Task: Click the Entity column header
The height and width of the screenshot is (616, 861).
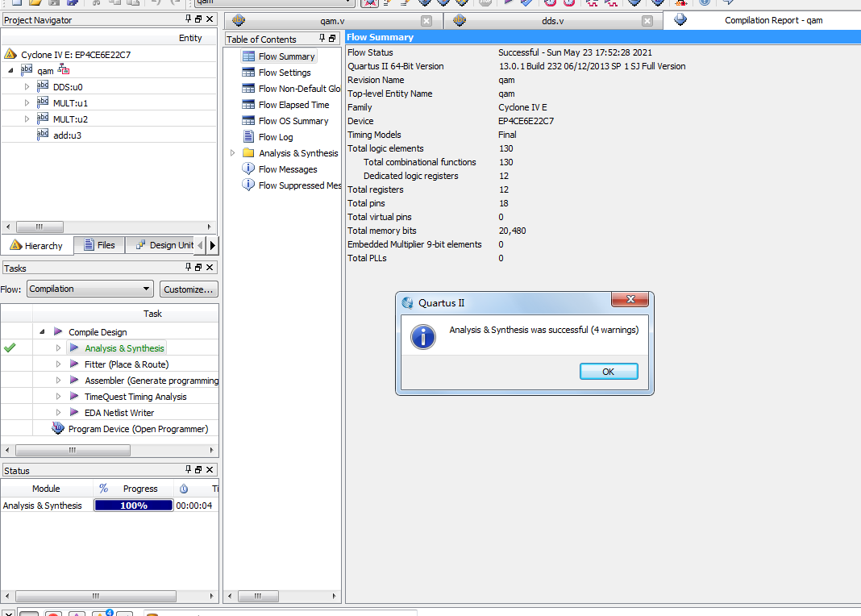Action: tap(190, 38)
